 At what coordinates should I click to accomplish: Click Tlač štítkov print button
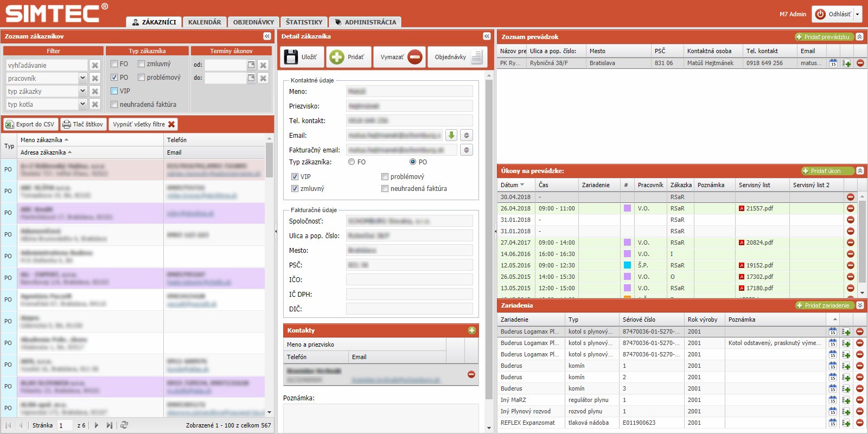(82, 124)
